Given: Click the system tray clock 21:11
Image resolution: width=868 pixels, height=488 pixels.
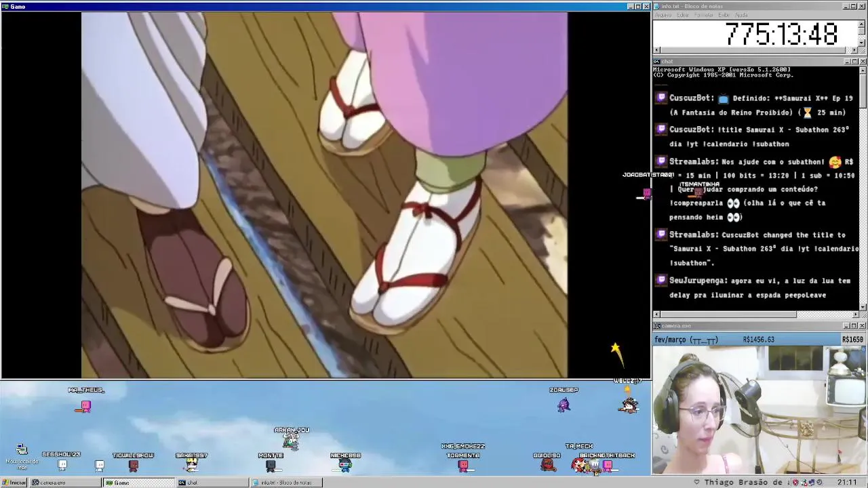Looking at the screenshot, I should click(x=846, y=483).
